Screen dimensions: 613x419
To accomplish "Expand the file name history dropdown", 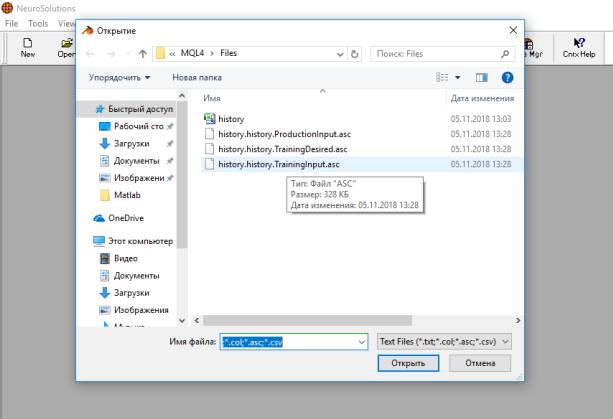I will (361, 341).
